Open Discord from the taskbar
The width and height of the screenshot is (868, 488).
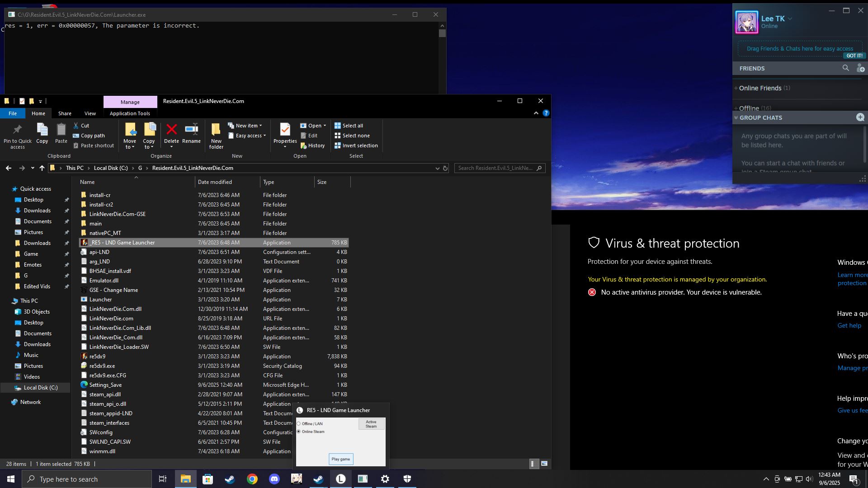pyautogui.click(x=274, y=479)
